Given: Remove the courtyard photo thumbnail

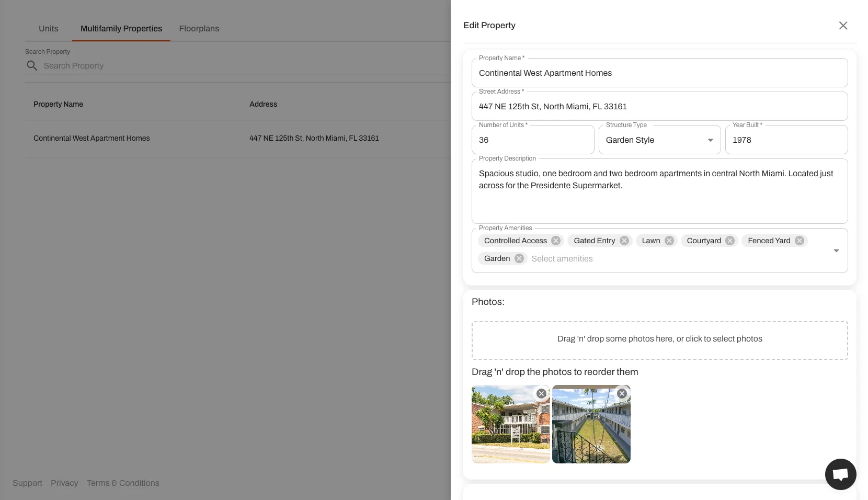Looking at the screenshot, I should point(622,394).
